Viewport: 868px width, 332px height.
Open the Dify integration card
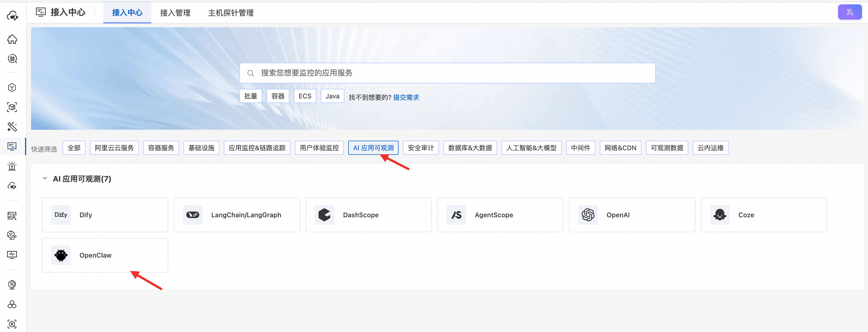tap(105, 215)
